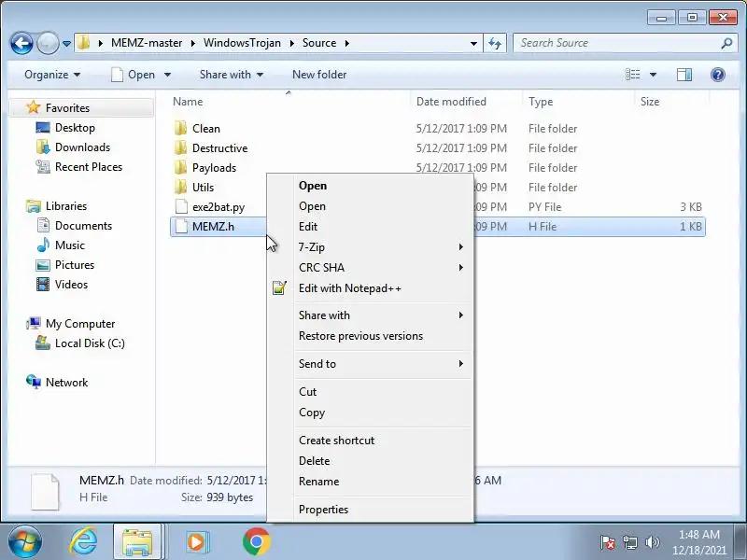Viewport: 747px width, 560px height.
Task: Click the Change your view icon
Action: click(x=633, y=75)
